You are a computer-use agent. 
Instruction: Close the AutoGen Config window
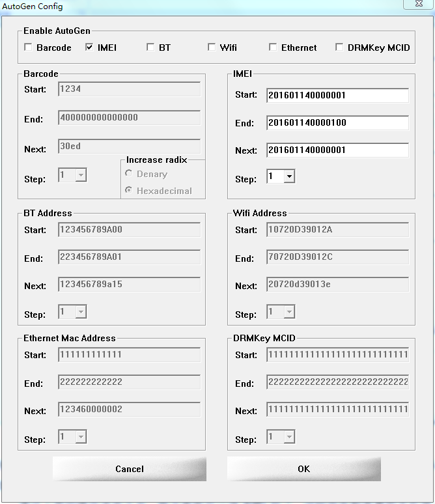(x=419, y=4)
